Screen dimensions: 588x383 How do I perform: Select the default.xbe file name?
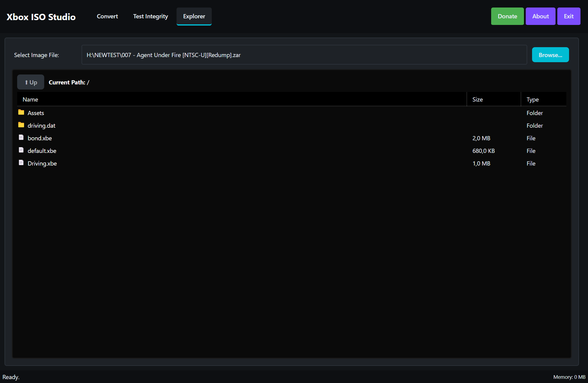(x=42, y=151)
